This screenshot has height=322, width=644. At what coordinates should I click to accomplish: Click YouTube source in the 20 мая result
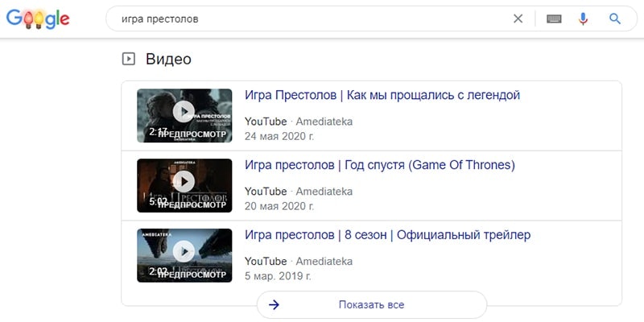(x=266, y=192)
